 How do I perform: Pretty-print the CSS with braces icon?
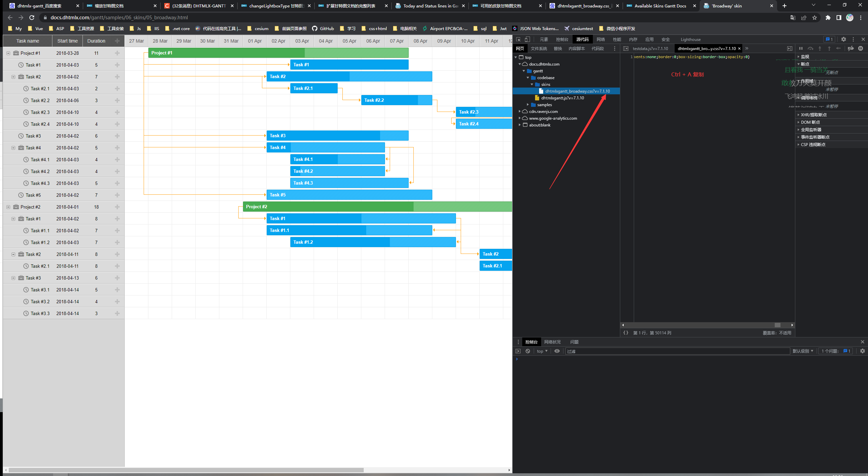click(x=626, y=333)
